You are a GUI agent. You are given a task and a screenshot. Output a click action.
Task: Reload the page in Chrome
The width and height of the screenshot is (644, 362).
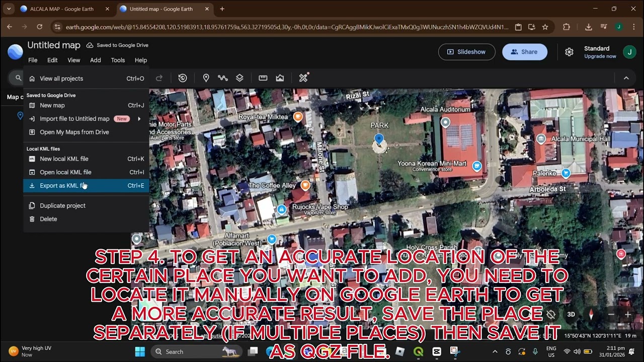click(x=39, y=27)
